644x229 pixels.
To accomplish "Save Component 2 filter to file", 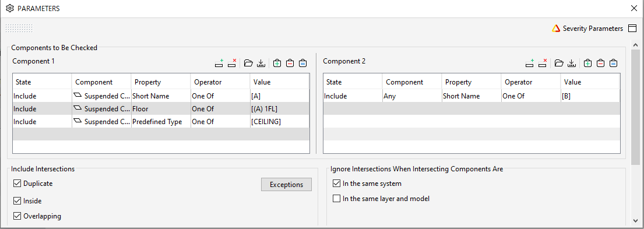I will coord(571,63).
